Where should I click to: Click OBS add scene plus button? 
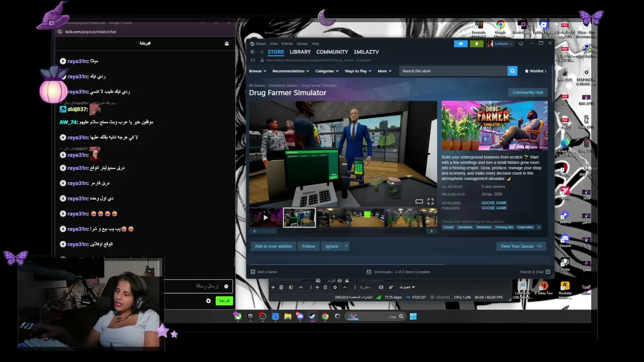tap(273, 288)
